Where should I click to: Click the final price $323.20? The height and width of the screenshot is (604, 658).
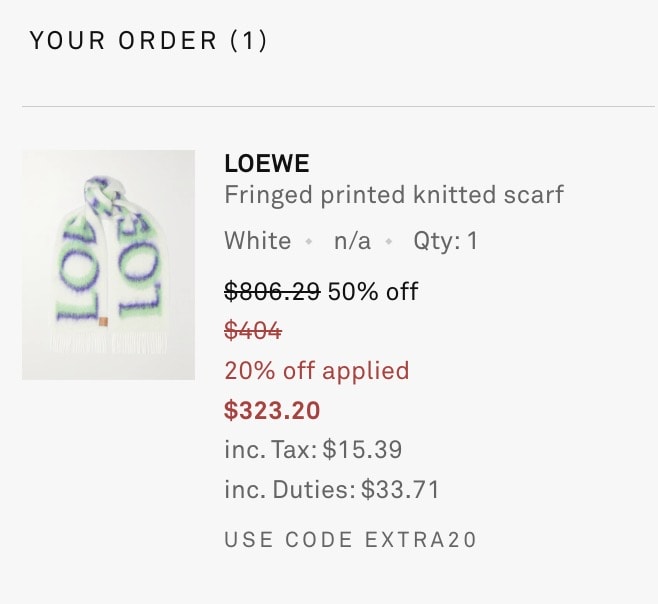(x=272, y=411)
